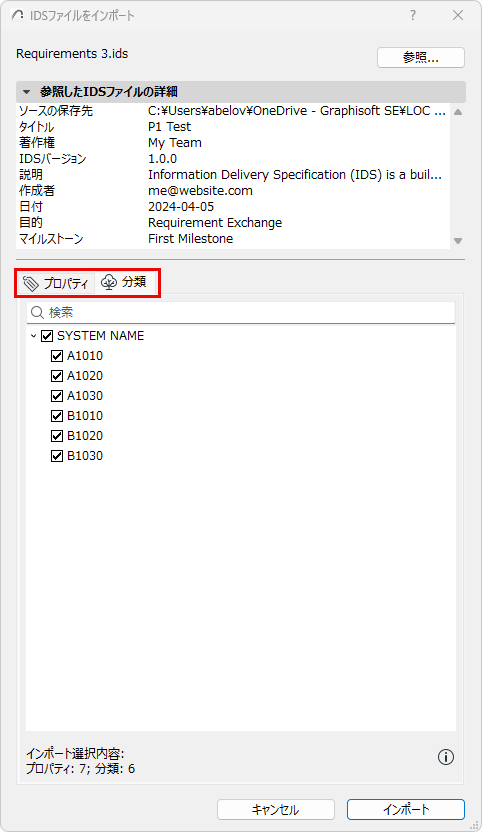The width and height of the screenshot is (482, 832).
Task: Click the Requirements 3.ids file name
Action: (x=72, y=54)
